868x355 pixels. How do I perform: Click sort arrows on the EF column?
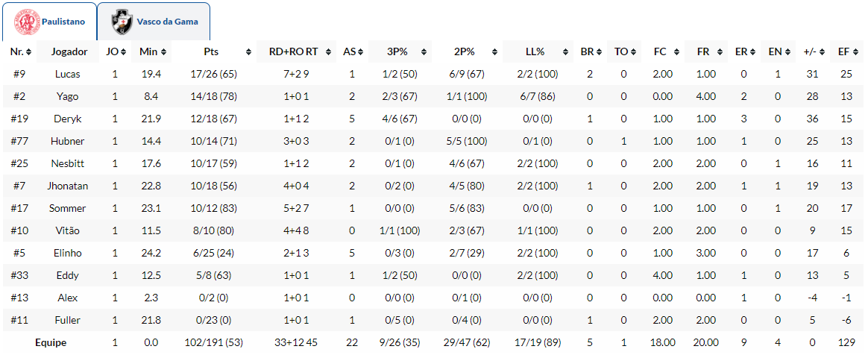(855, 52)
